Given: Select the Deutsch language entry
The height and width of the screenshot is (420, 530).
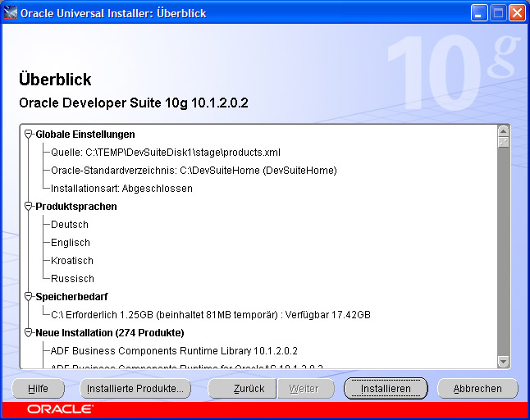Looking at the screenshot, I should tap(70, 225).
